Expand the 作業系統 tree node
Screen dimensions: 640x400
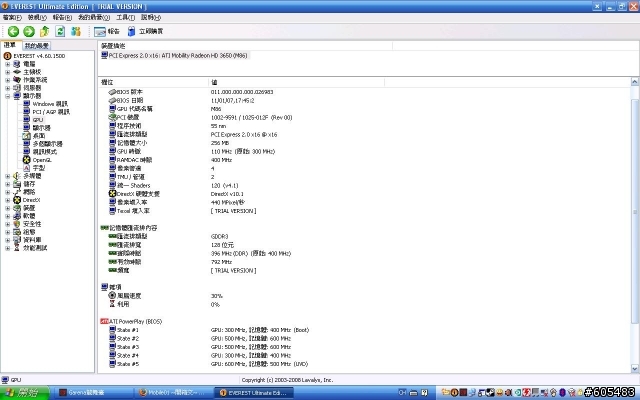click(7, 80)
